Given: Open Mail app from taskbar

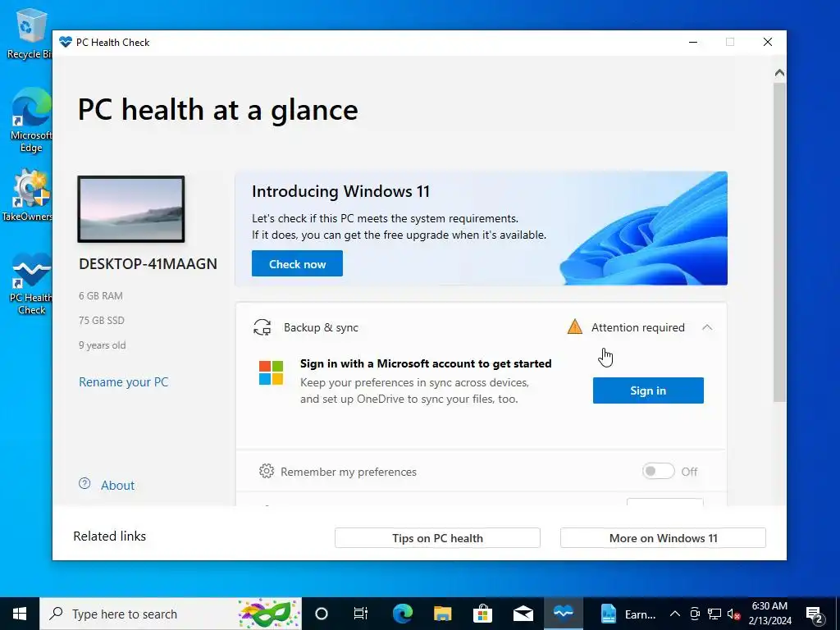Looking at the screenshot, I should 523,614.
